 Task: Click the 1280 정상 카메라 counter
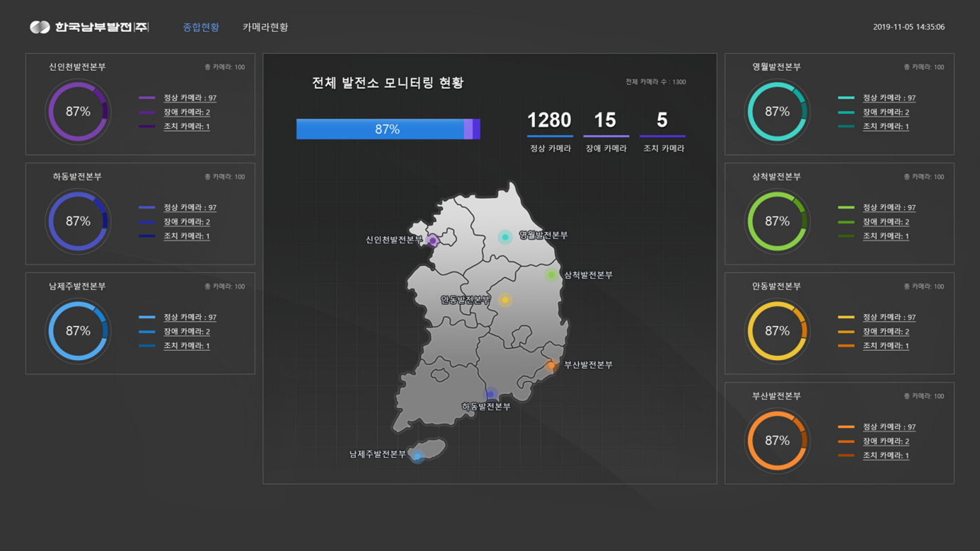click(549, 121)
